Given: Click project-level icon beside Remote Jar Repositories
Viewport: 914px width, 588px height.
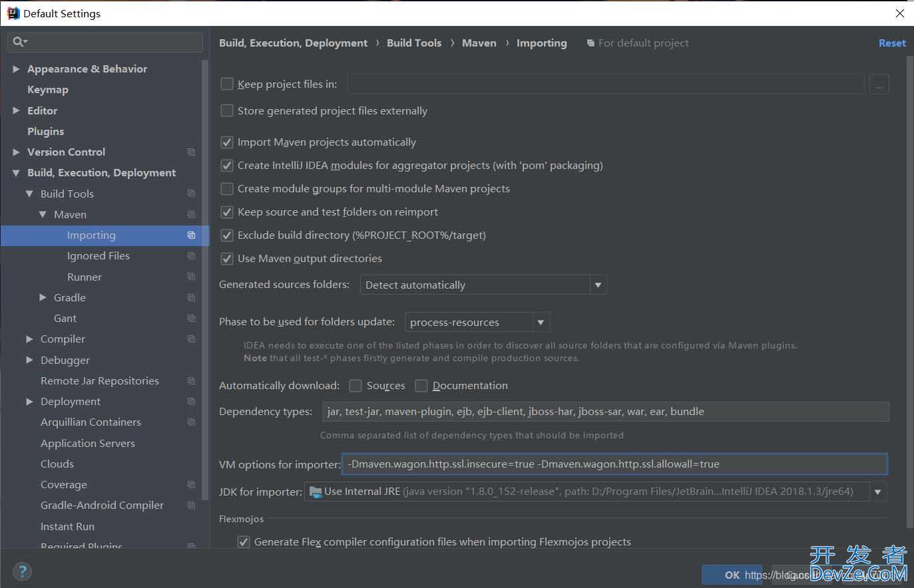Looking at the screenshot, I should 191,381.
